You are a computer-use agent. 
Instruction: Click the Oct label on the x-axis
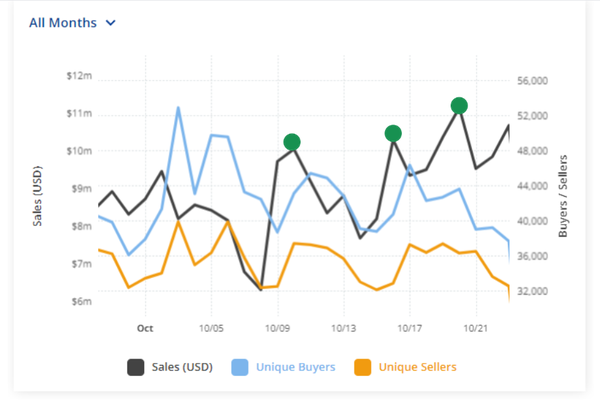tap(145, 327)
